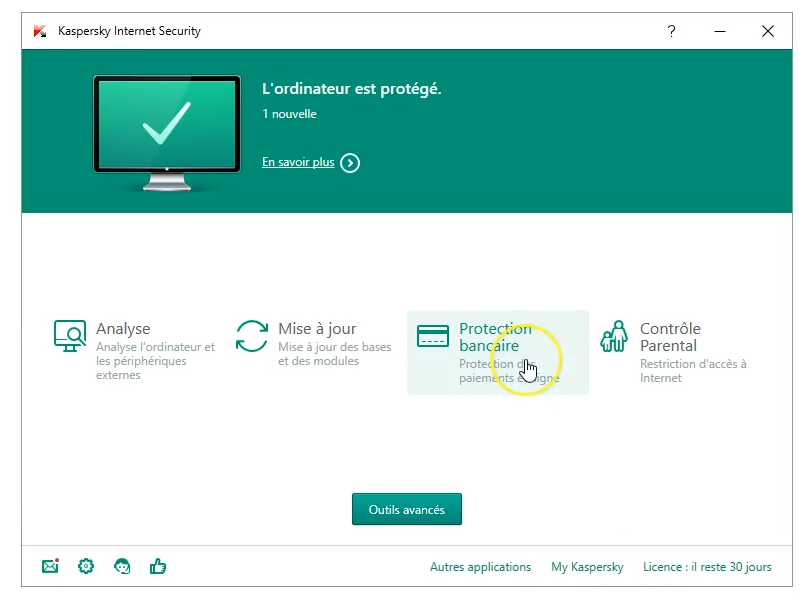Click Licence : il reste 30 jours
The height and width of the screenshot is (605, 808).
point(707,567)
